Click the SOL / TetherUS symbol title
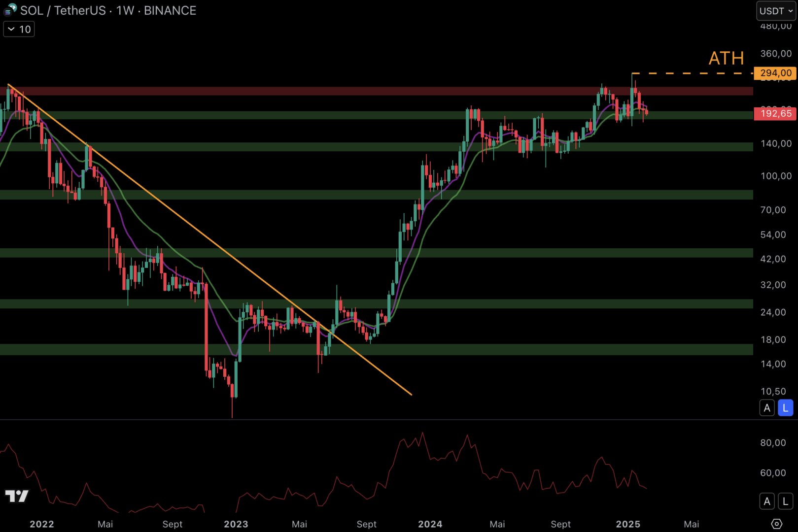The height and width of the screenshot is (532, 798). point(63,10)
